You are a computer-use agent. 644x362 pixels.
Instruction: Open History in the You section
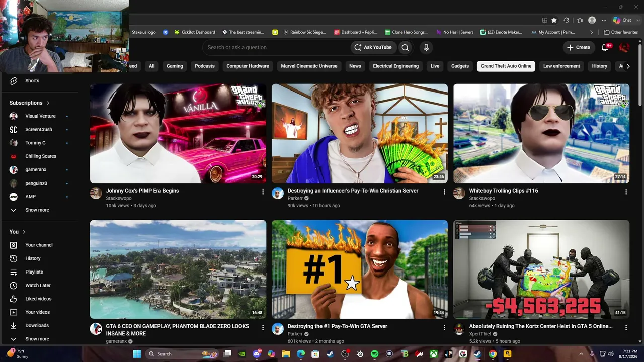click(33, 258)
